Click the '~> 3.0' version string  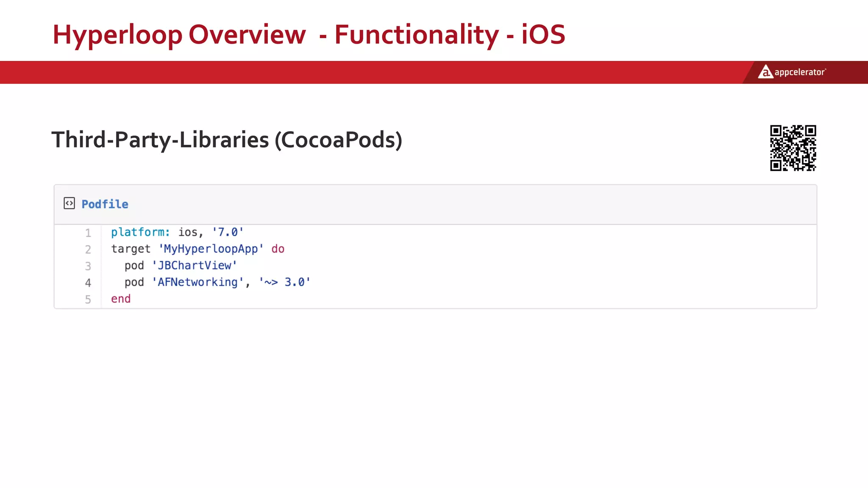pos(285,282)
